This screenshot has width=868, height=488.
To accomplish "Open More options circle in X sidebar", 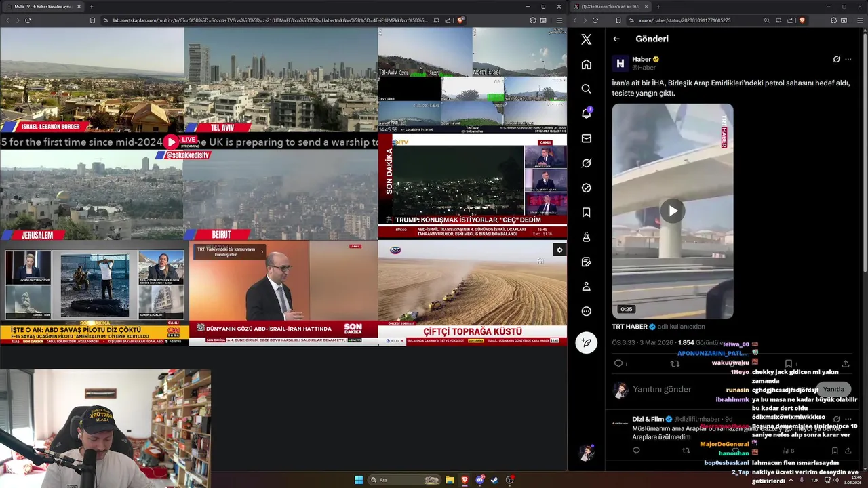I will (x=587, y=311).
